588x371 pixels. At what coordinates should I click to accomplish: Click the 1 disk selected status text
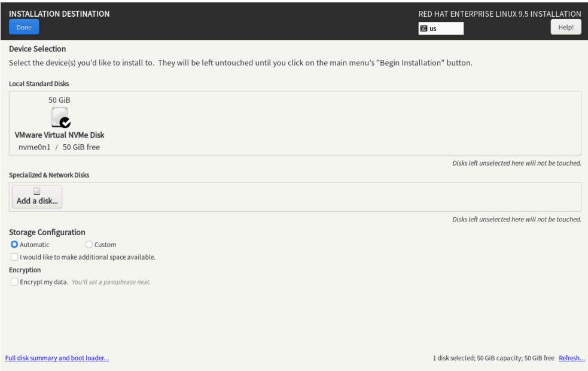[x=493, y=358]
